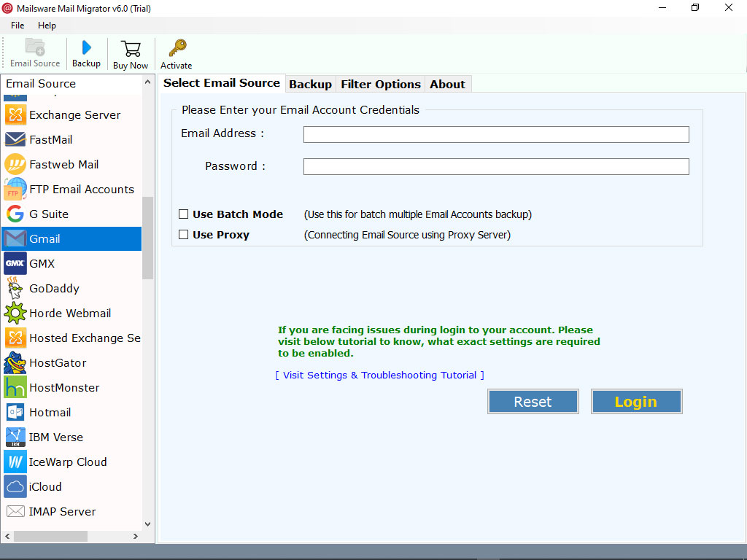Viewport: 747px width, 560px height.
Task: Click the source list scroll left arrow
Action: pyautogui.click(x=7, y=536)
